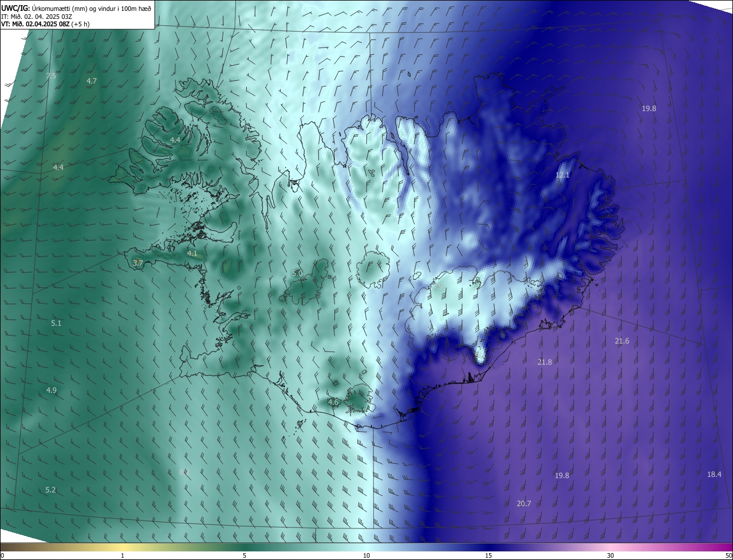Image resolution: width=733 pixels, height=560 pixels.
Task: Click the 7.5 precipitable water value
Action: 52,76
